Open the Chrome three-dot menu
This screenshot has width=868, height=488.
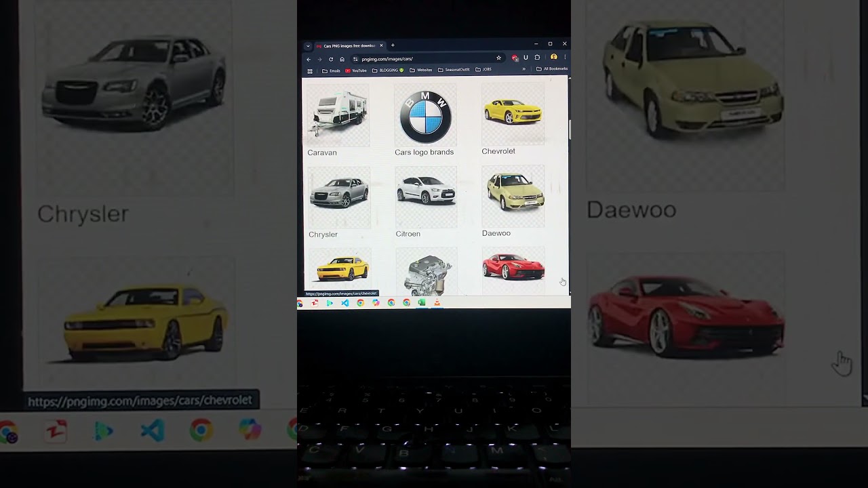(x=565, y=58)
